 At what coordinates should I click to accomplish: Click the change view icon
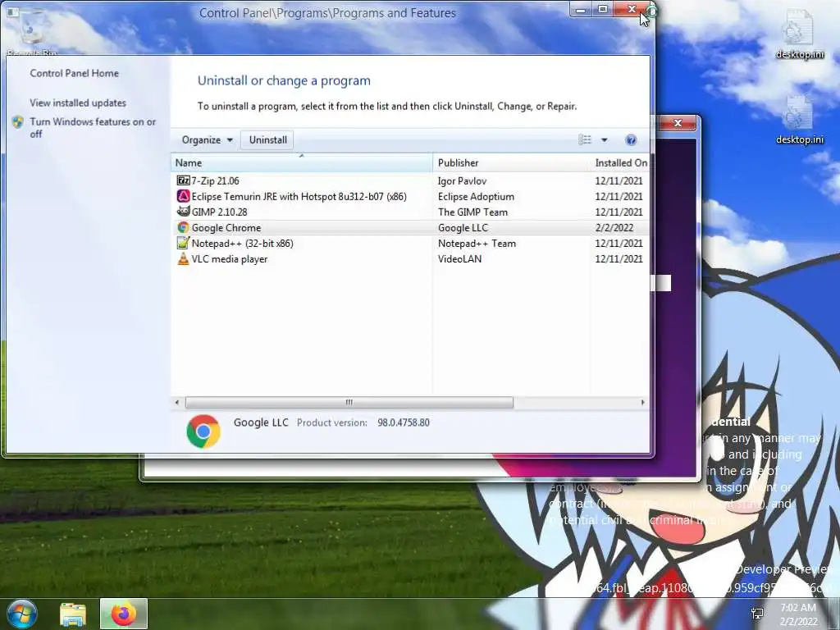pyautogui.click(x=585, y=139)
